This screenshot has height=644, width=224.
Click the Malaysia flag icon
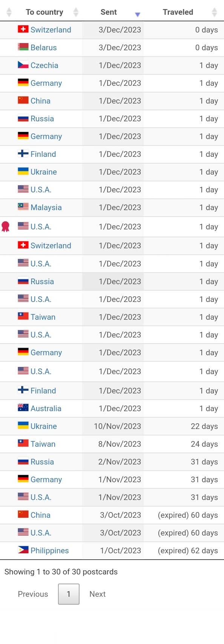(23, 207)
